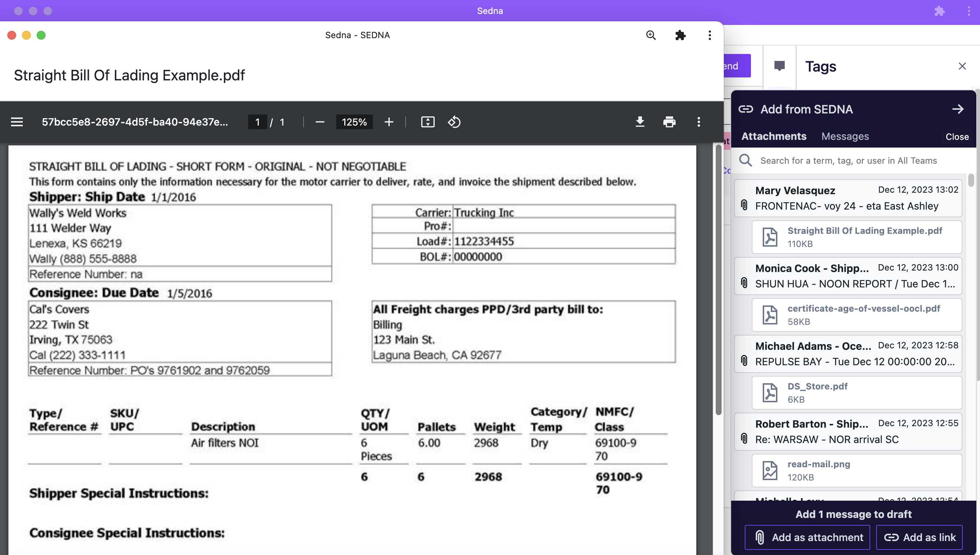
Task: Click paperclip on Mary Velasquez message
Action: [x=744, y=205]
